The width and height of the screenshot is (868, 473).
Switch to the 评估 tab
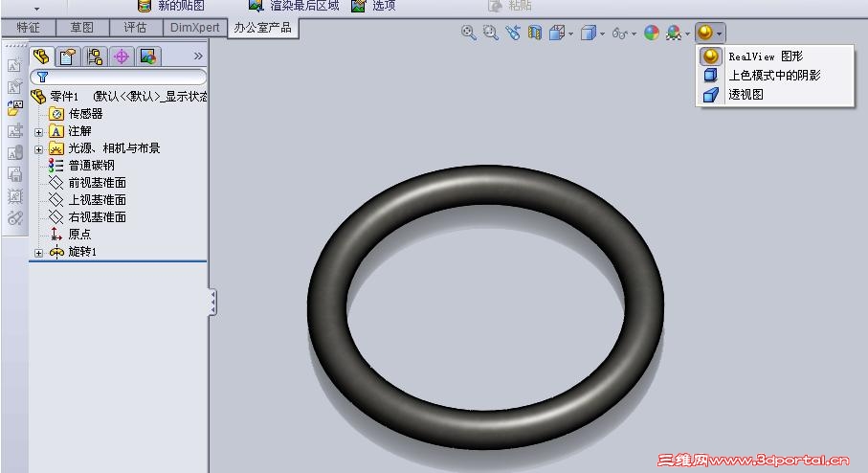(135, 27)
